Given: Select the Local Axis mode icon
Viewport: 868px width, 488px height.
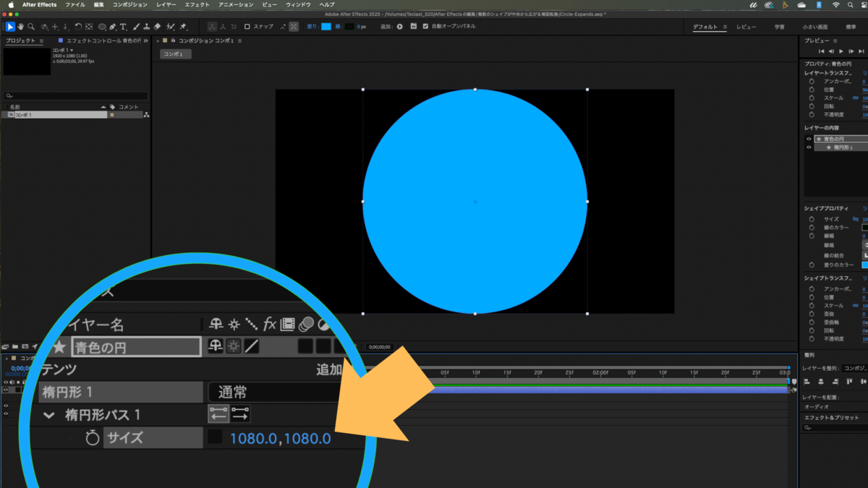Looking at the screenshot, I should (212, 27).
